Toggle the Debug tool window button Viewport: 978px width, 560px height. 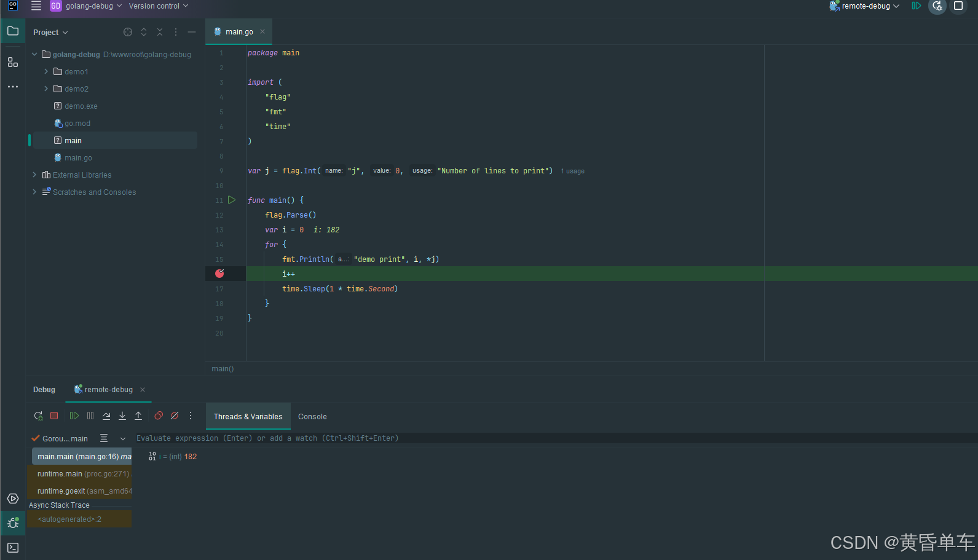[12, 523]
